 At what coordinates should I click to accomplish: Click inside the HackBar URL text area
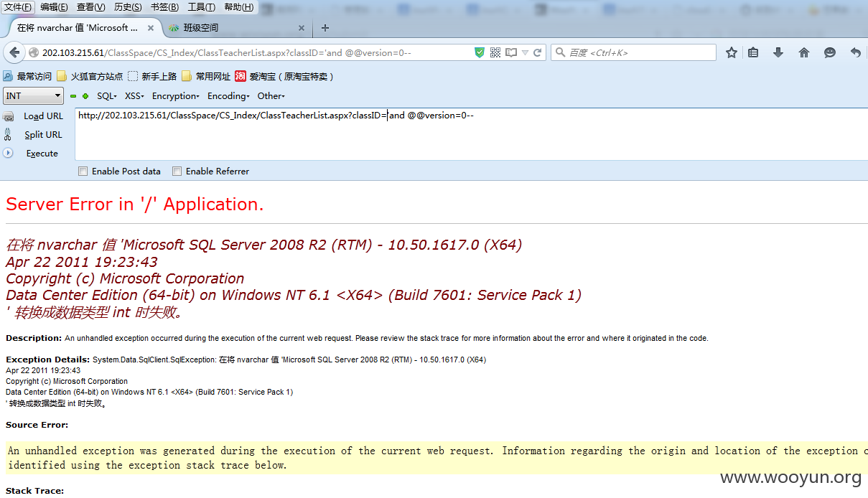click(471, 133)
